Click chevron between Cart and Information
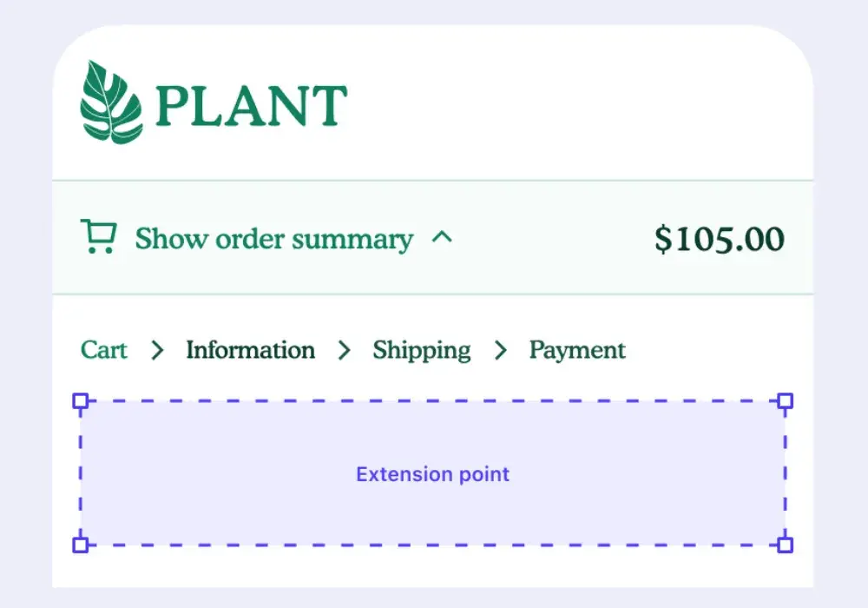Screen dimensions: 868x608 157,350
